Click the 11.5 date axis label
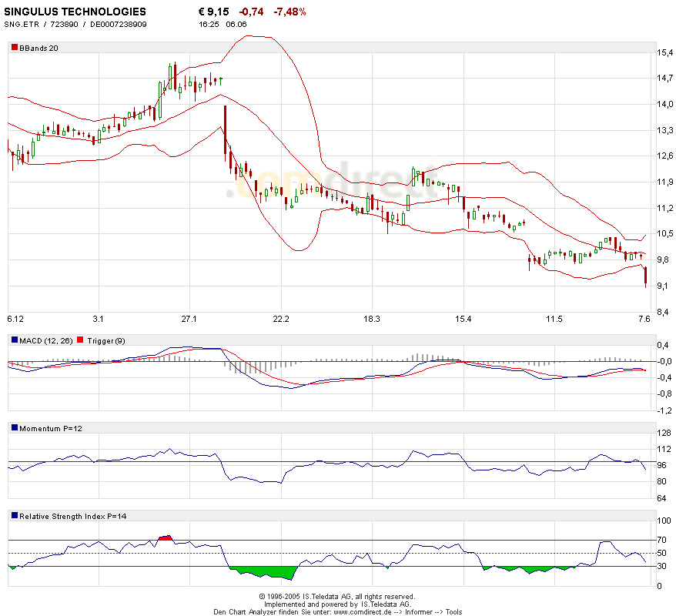The image size is (676, 616). pos(554,319)
